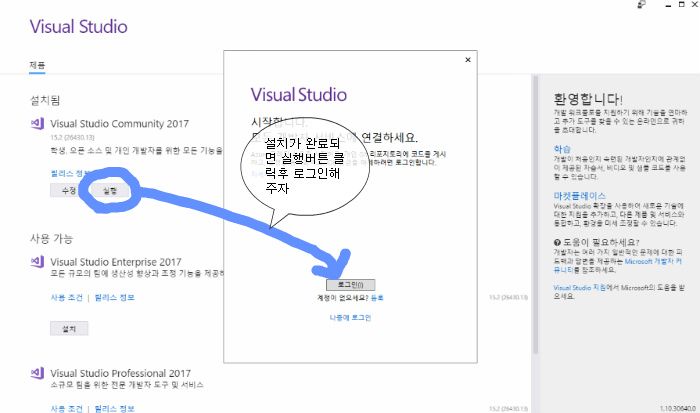The image size is (700, 413).
Task: Open 사용 조건 link under Enterprise 2017
Action: pyautogui.click(x=67, y=298)
